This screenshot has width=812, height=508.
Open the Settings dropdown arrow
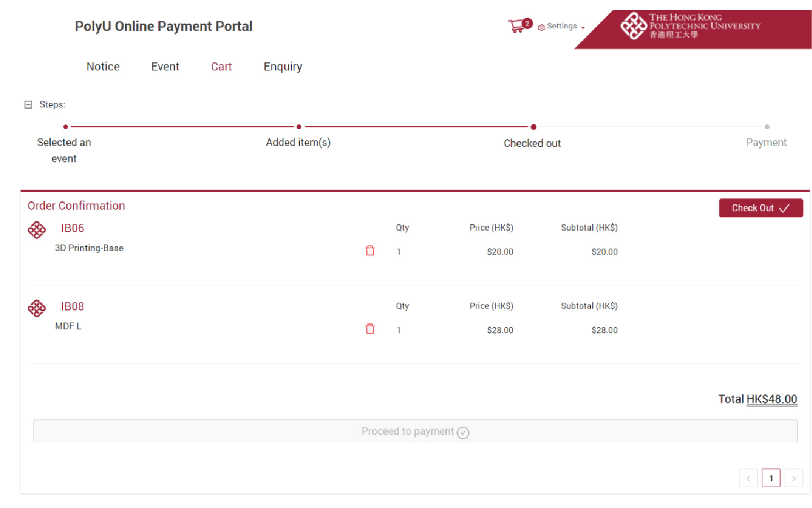[x=583, y=28]
